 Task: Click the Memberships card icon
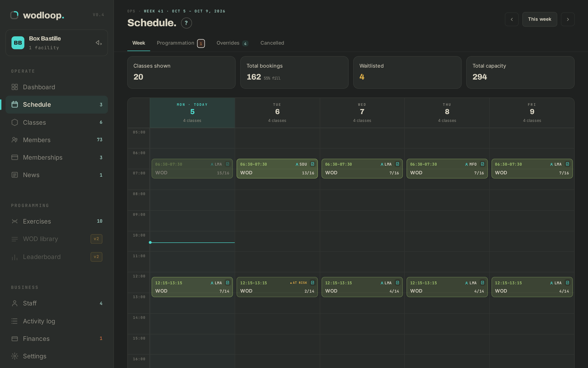15,158
